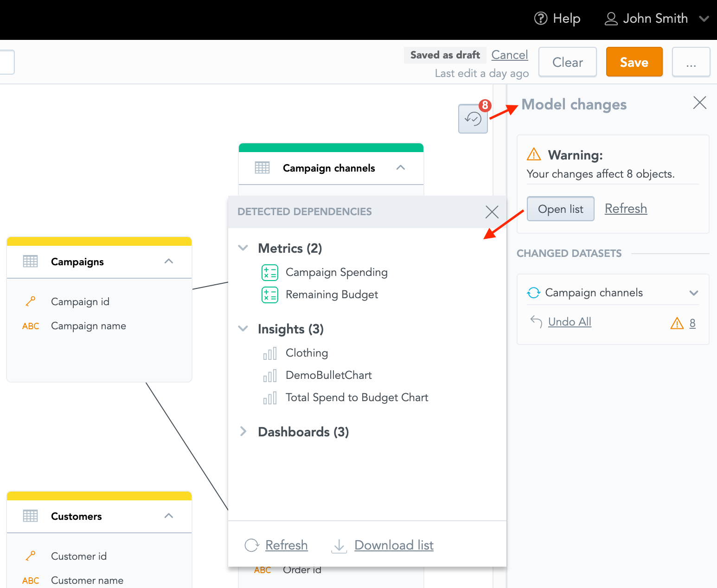
Task: Cancel the draft edits
Action: (x=510, y=55)
